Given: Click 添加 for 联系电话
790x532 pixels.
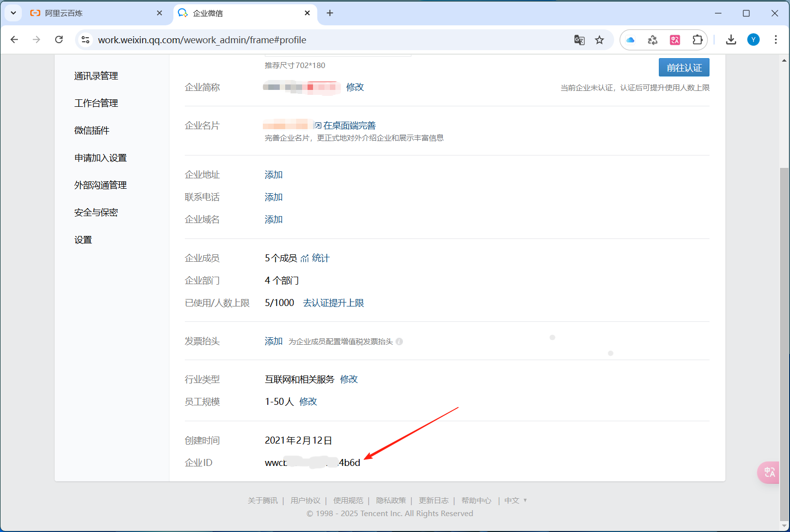Looking at the screenshot, I should pos(273,197).
